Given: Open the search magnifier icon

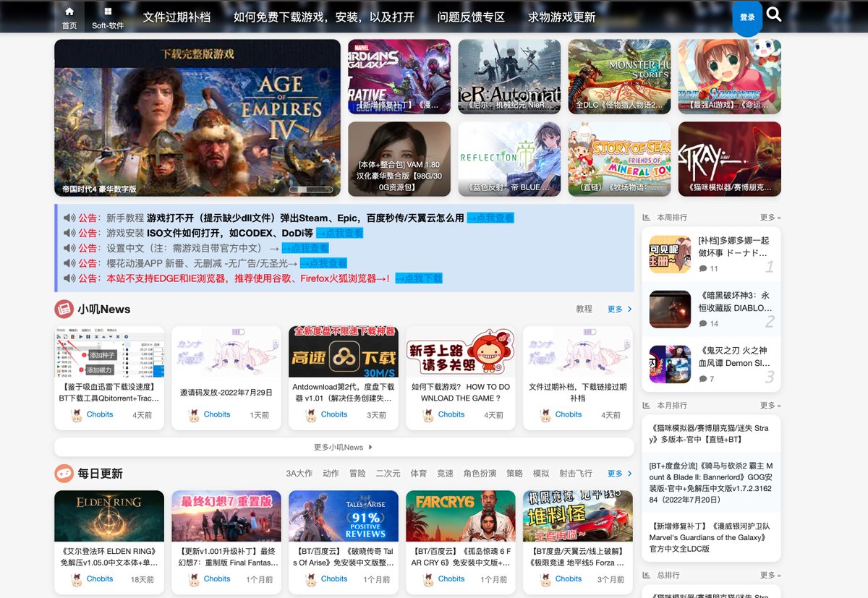Looking at the screenshot, I should 774,14.
